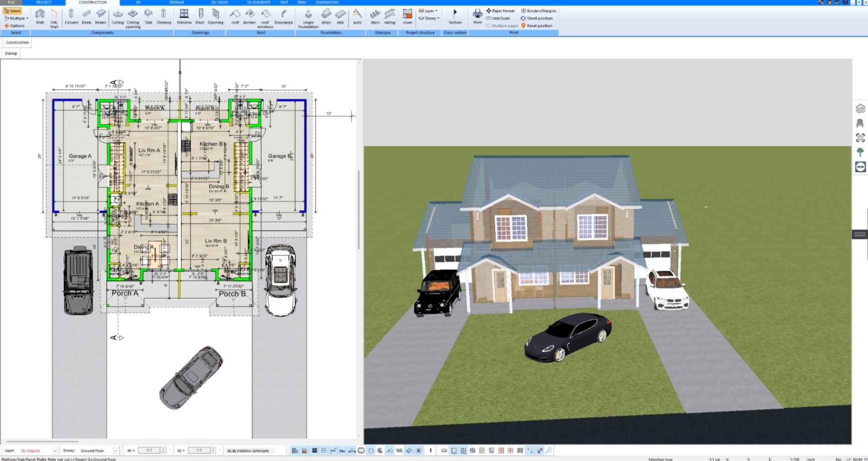Select the Wall tool
This screenshot has width=868, height=461.
[40, 17]
